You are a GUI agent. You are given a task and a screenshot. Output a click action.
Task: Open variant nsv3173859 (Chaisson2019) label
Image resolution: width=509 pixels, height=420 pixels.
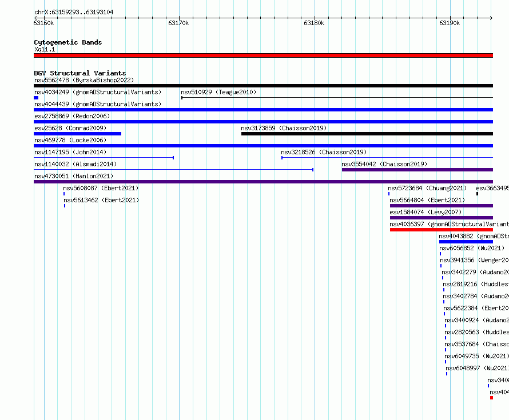pos(284,128)
